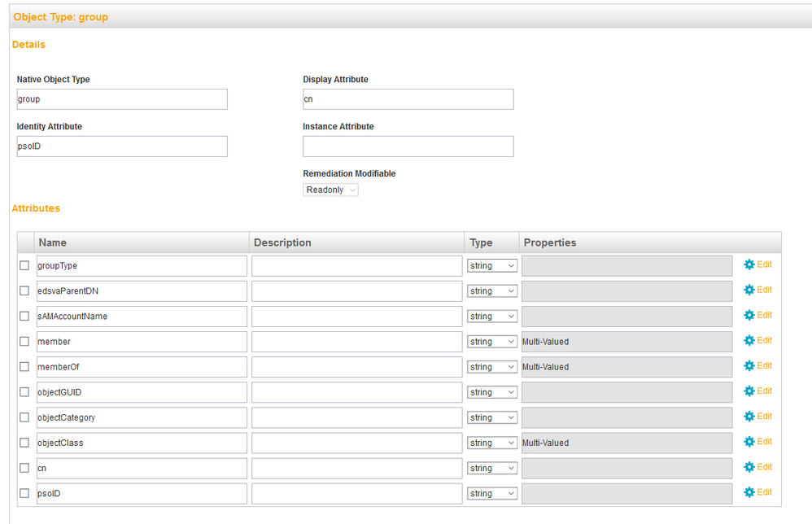Image resolution: width=812 pixels, height=524 pixels.
Task: Click the Display Attribute input field
Action: [408, 99]
